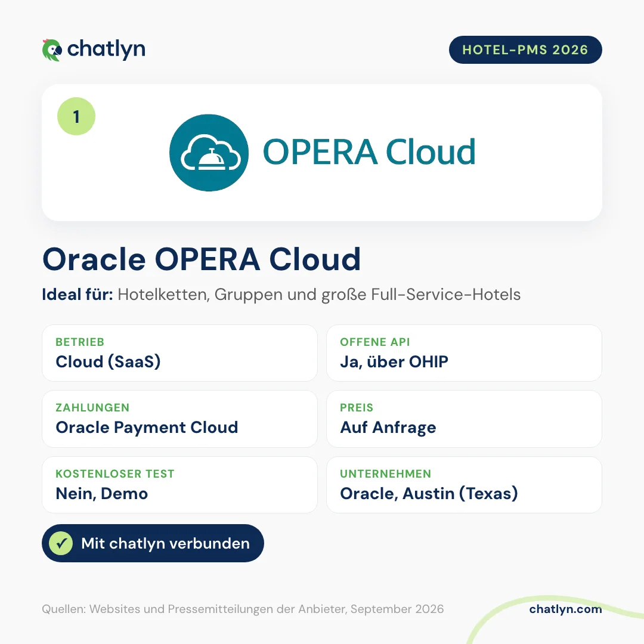The width and height of the screenshot is (644, 644).
Task: Click the KOSTENLOSER TEST label
Action: 115,473
